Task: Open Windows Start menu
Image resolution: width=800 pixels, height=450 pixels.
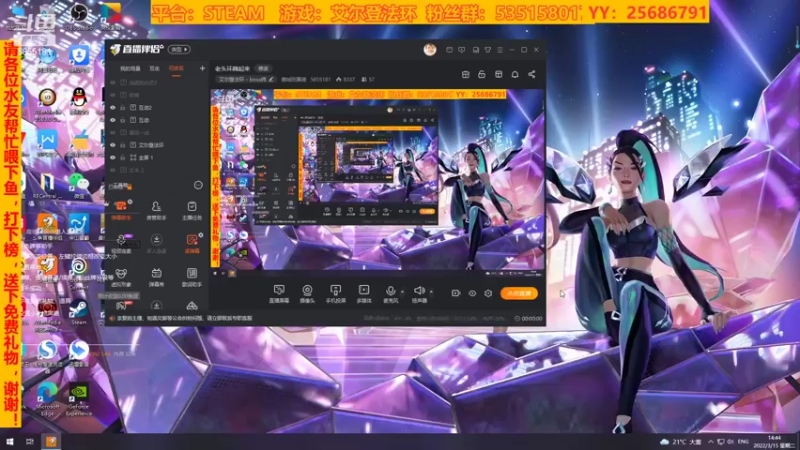Action: click(10, 441)
